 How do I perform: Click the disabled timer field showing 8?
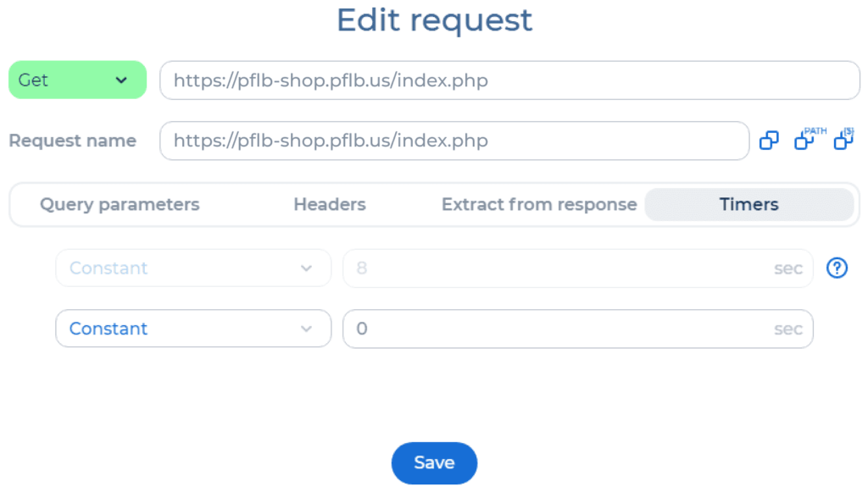(x=578, y=268)
